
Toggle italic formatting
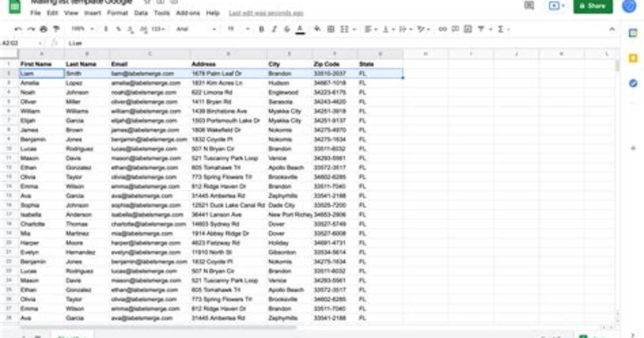275,29
